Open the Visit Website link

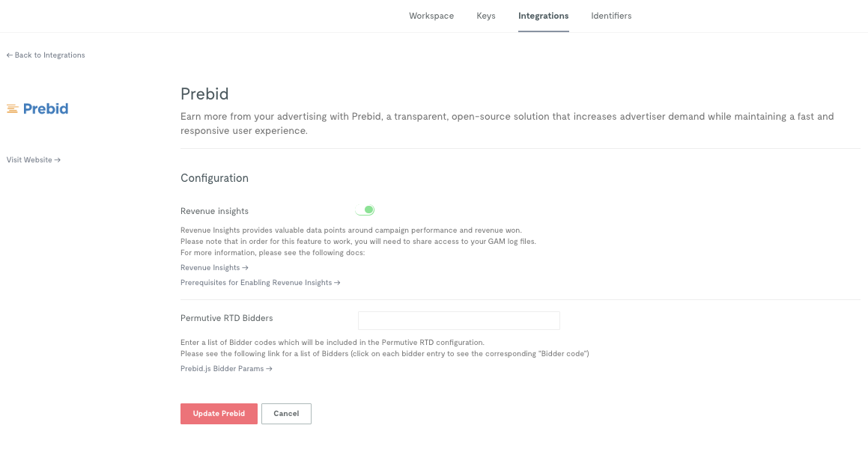coord(33,160)
